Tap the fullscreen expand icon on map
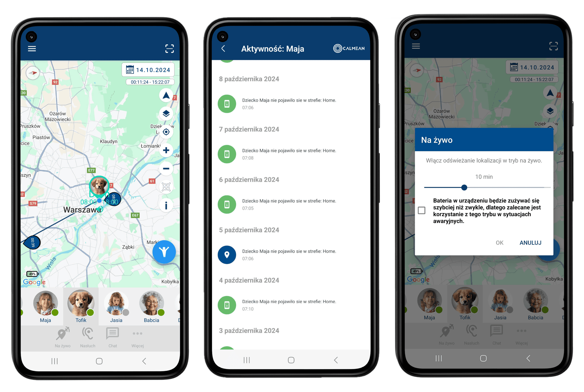 tap(168, 48)
